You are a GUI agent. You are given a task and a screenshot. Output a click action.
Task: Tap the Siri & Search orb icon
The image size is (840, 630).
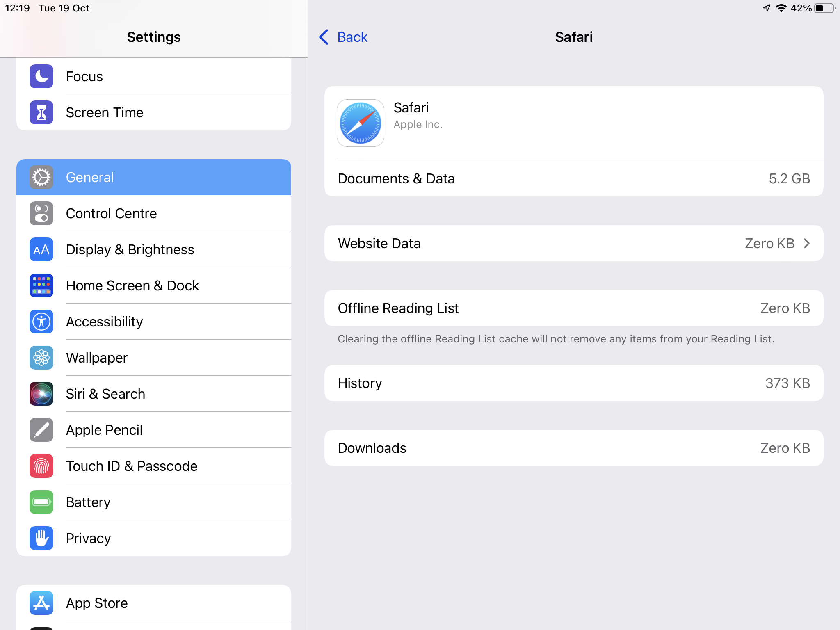click(x=41, y=394)
